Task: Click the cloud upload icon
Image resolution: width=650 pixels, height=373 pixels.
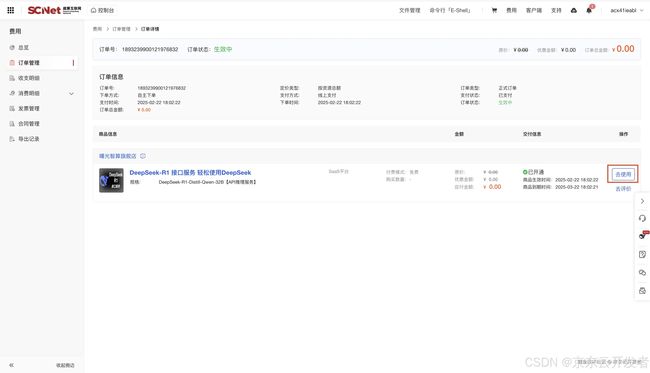Action: point(574,10)
